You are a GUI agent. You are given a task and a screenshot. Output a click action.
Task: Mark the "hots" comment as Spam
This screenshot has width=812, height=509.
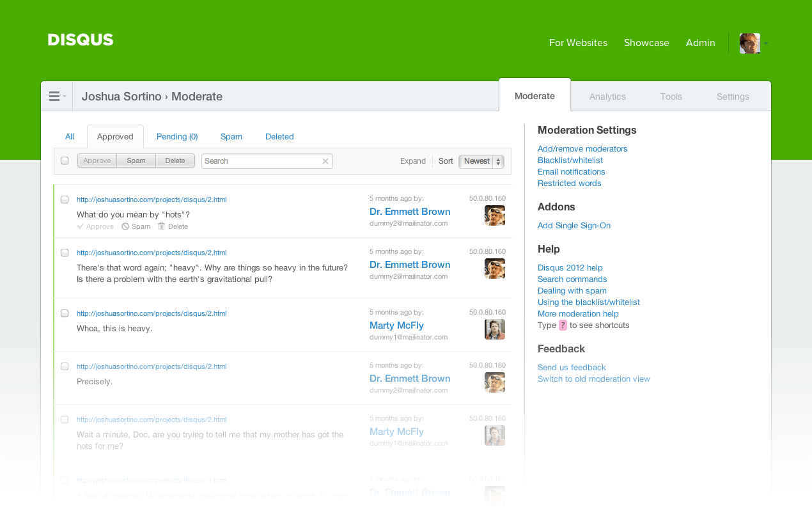tap(136, 226)
